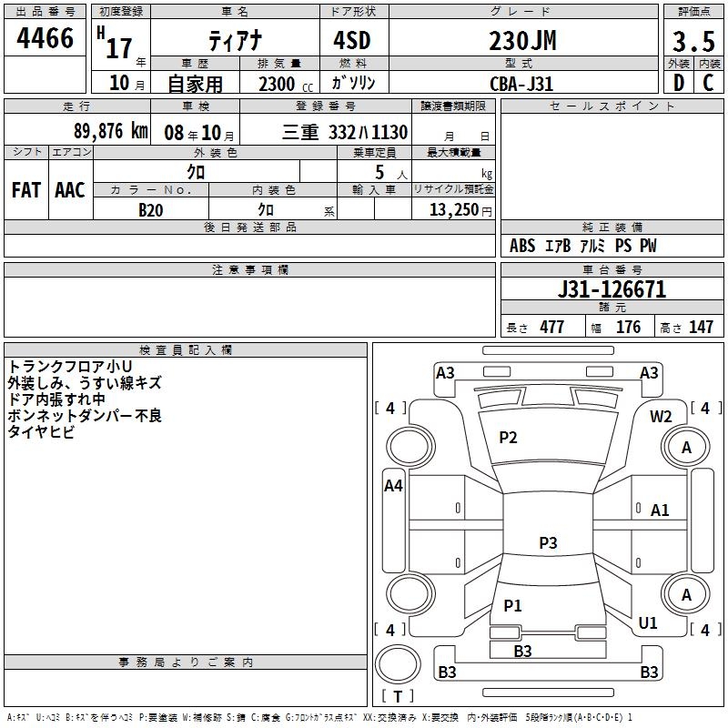Image resolution: width=728 pixels, height=728 pixels.
Task: Click the displacement value 2300 cc
Action: tap(286, 85)
